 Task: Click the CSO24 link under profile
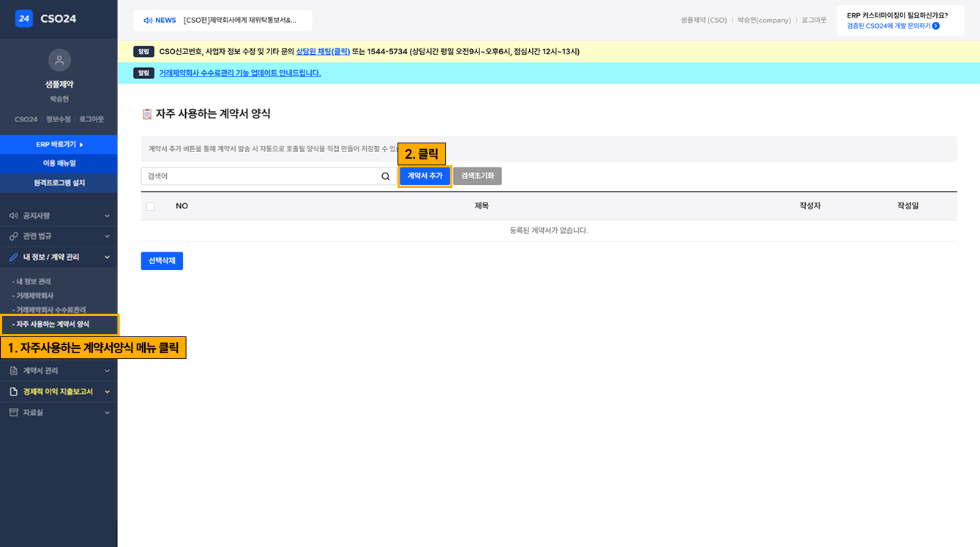[x=26, y=119]
